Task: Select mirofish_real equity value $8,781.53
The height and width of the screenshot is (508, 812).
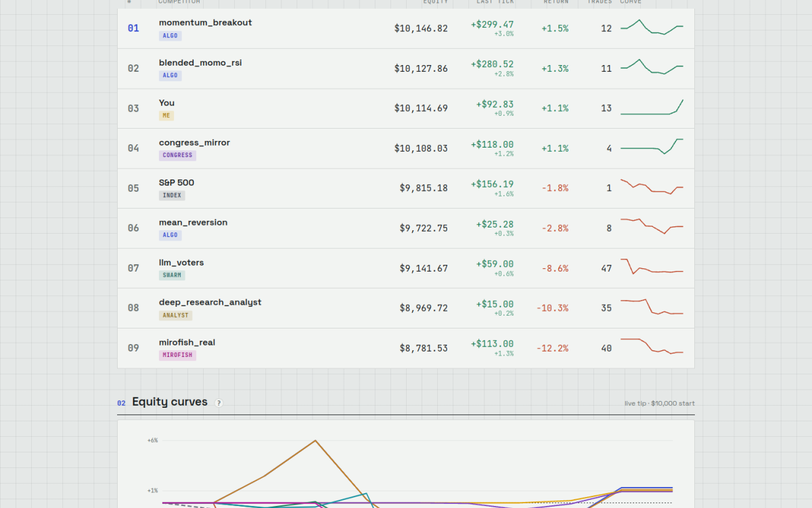Action: 424,348
